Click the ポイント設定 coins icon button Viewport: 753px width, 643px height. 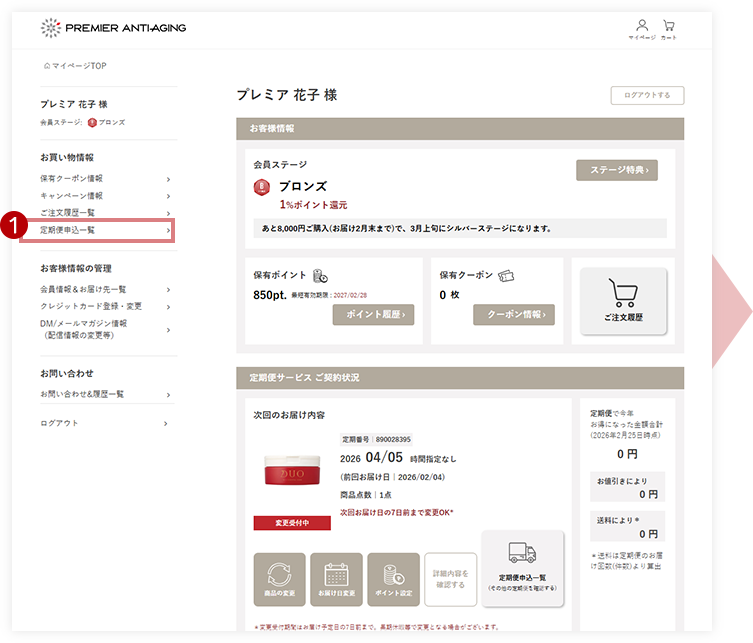393,579
